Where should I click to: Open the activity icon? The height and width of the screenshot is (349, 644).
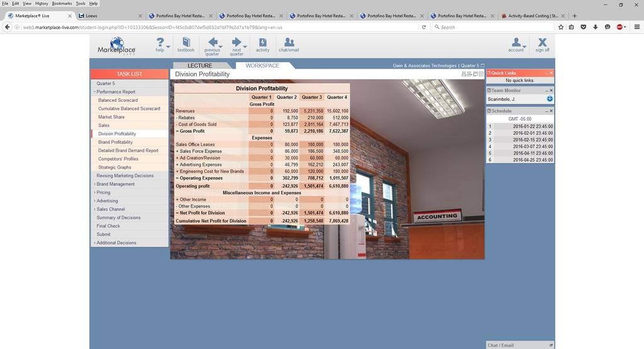click(x=262, y=45)
